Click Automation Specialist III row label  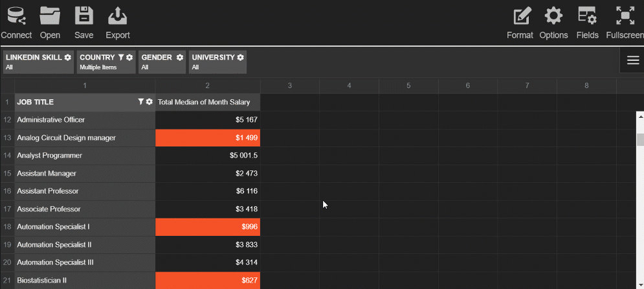click(85, 262)
